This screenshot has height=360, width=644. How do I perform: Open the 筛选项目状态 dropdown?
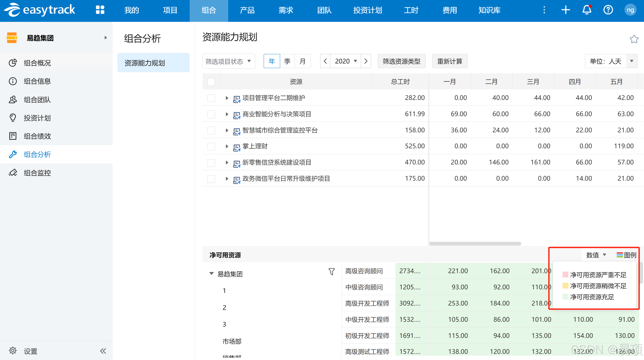point(228,61)
